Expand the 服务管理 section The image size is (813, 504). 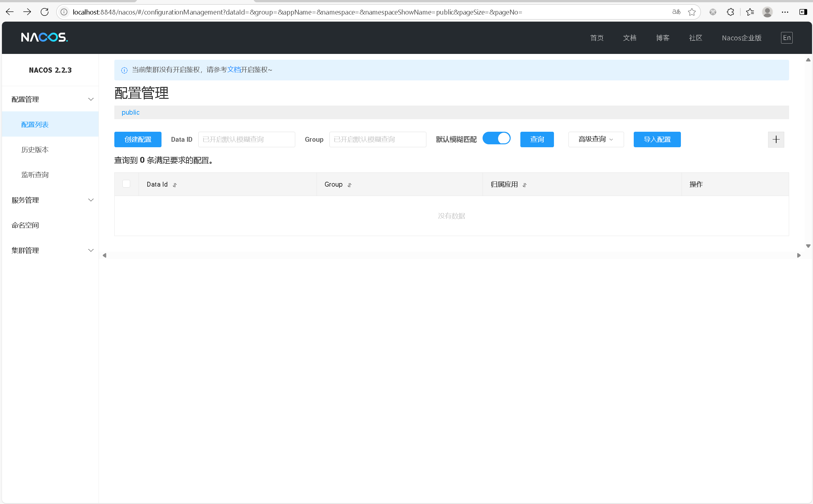pos(91,200)
